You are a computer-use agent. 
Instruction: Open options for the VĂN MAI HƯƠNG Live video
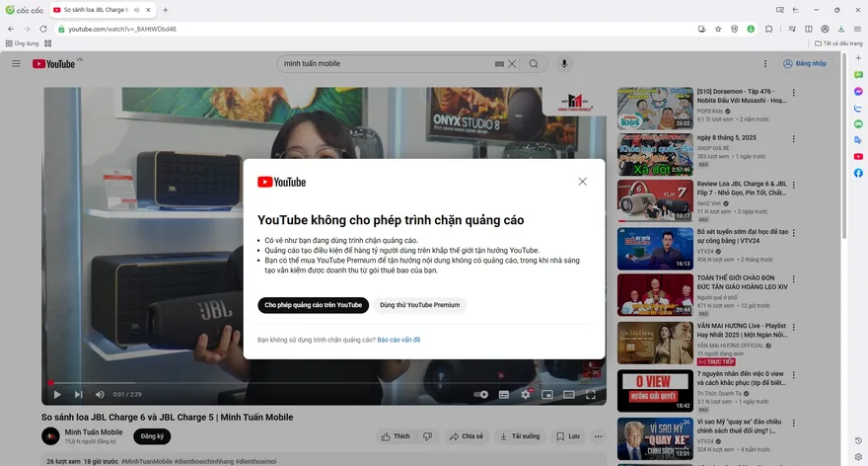pyautogui.click(x=793, y=327)
